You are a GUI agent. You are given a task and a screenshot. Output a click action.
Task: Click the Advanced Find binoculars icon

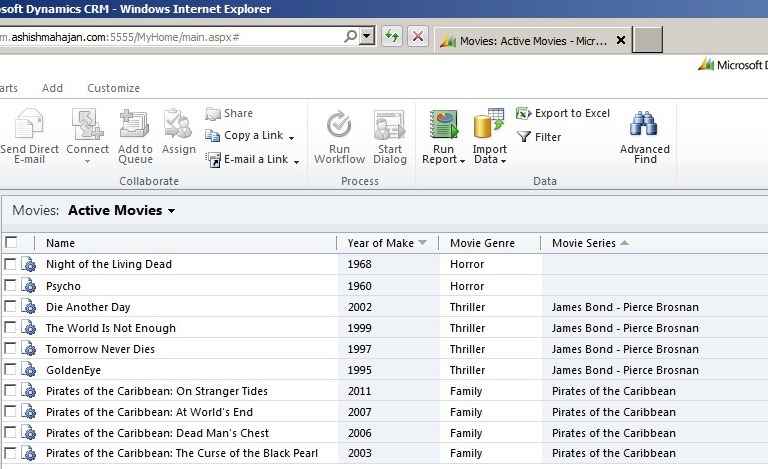(644, 125)
